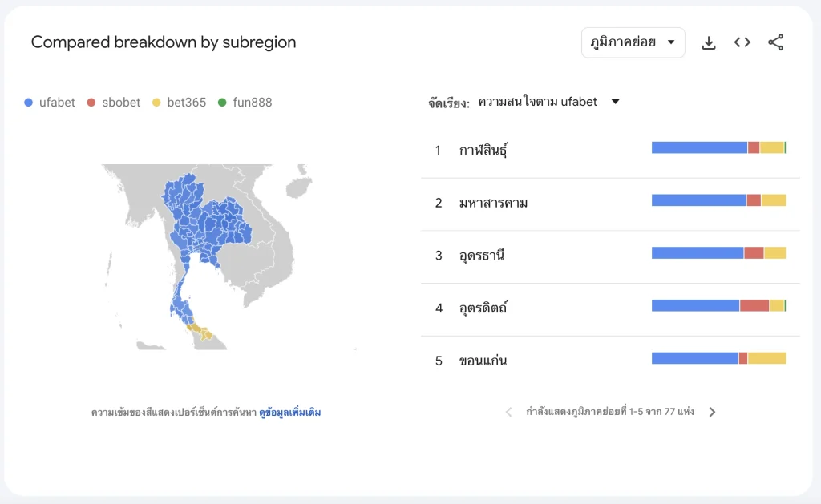This screenshot has width=821, height=504.
Task: Share the subregion comparison chart
Action: coord(775,42)
